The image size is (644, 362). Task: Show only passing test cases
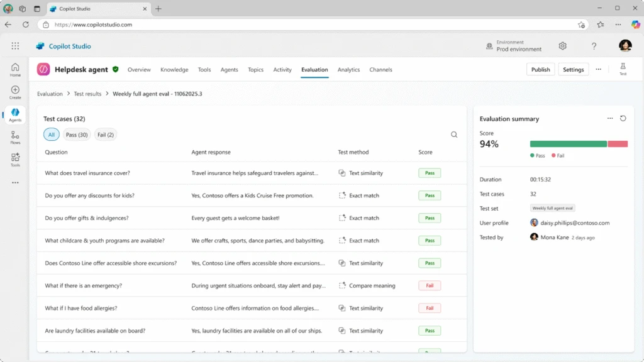[76, 134]
